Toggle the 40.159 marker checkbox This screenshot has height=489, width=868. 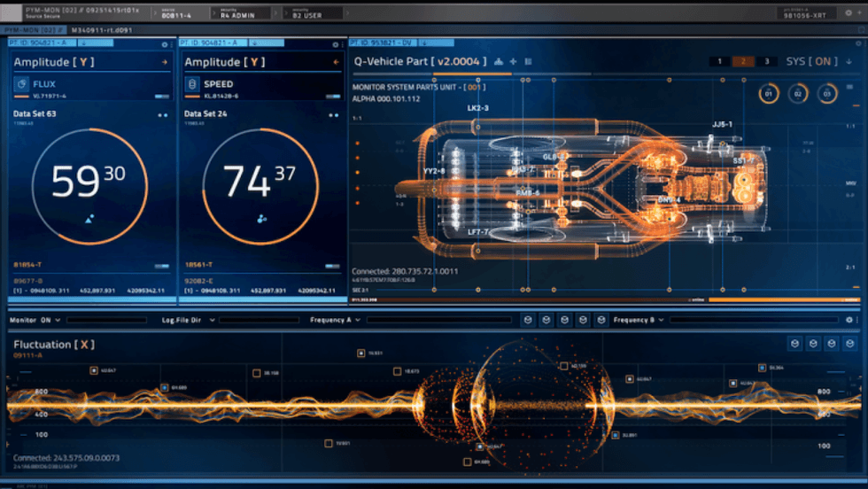pos(563,366)
